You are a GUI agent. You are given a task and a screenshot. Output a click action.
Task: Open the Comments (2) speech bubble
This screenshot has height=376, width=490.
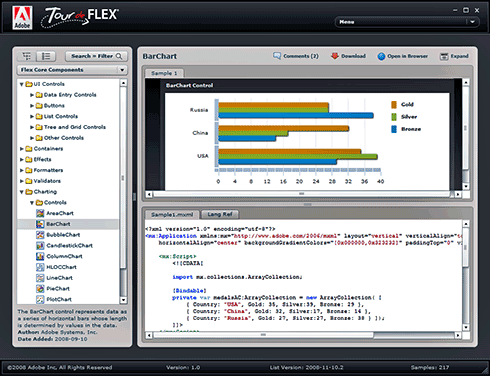(277, 56)
